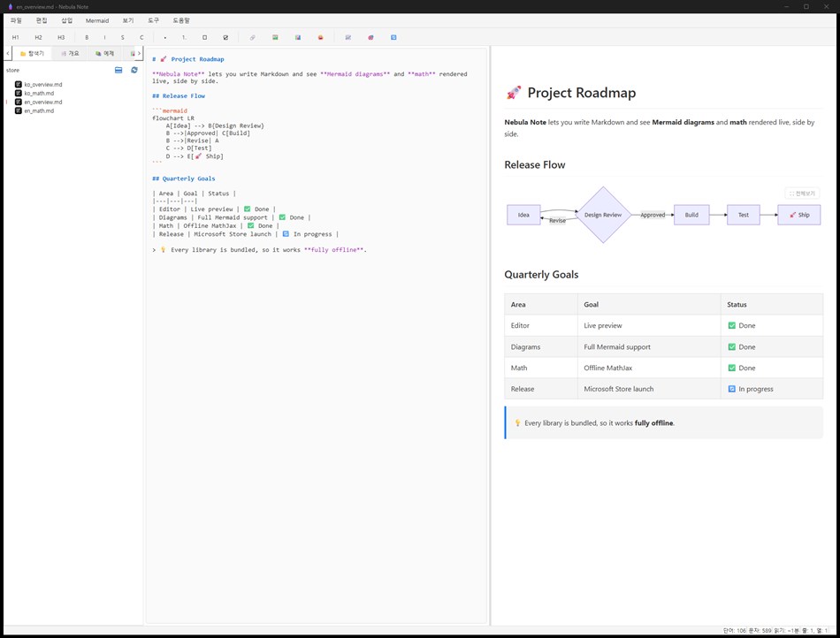Click the bar chart toolbar icon
The image size is (840, 638).
click(x=298, y=37)
